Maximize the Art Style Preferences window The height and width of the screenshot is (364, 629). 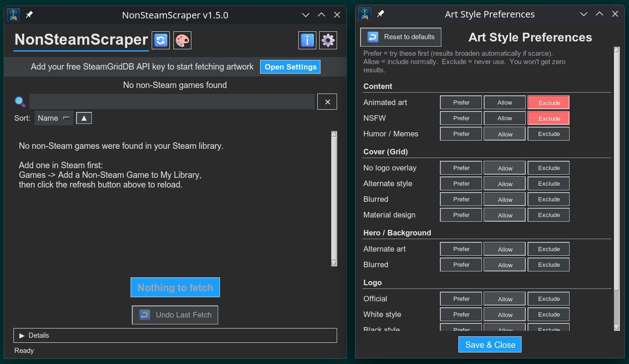coord(599,14)
